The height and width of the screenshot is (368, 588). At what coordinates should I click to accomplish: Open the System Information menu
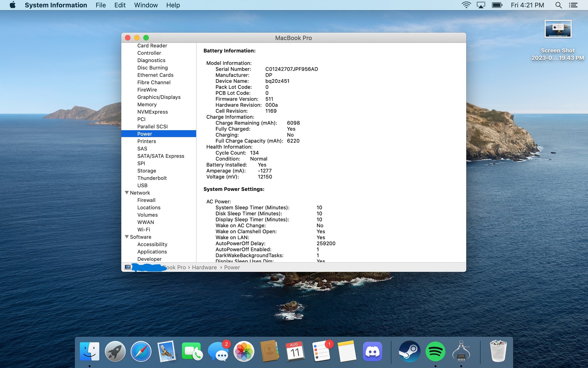(56, 5)
